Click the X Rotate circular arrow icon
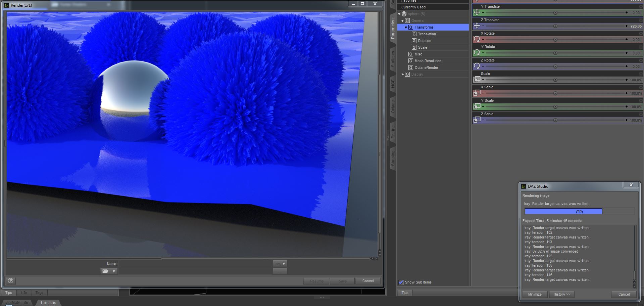Screen dimensions: 644x306 coord(477,39)
